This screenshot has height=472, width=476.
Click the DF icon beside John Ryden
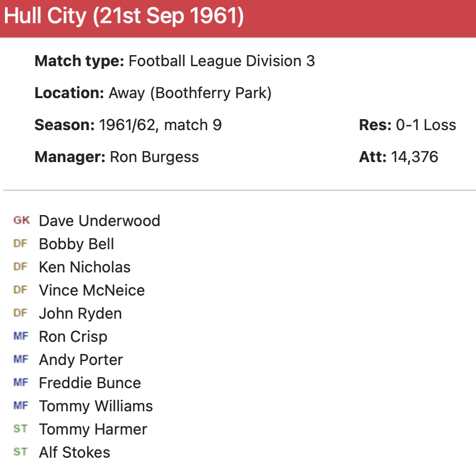[20, 313]
